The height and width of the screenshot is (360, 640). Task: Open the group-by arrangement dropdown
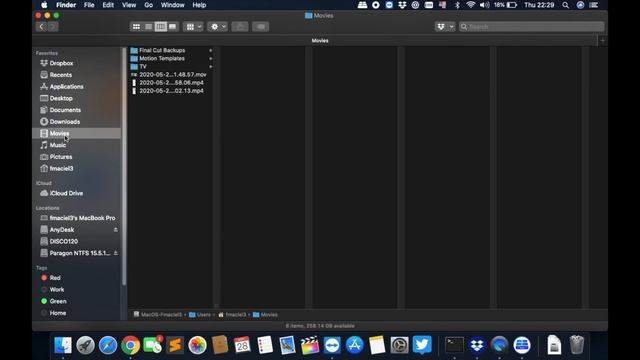[x=193, y=27]
